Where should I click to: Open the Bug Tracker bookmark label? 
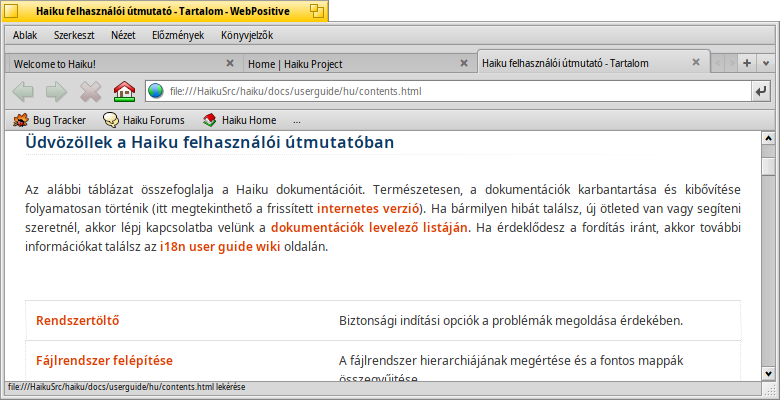[x=59, y=120]
